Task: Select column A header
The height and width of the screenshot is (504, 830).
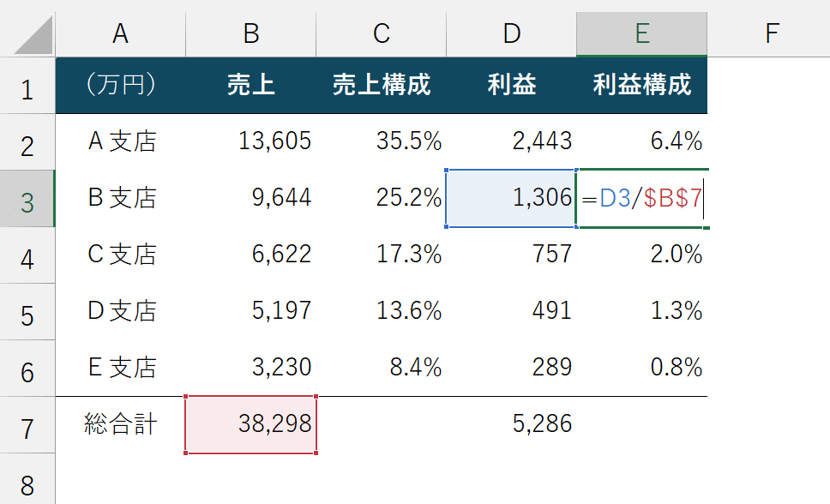Action: point(121,34)
